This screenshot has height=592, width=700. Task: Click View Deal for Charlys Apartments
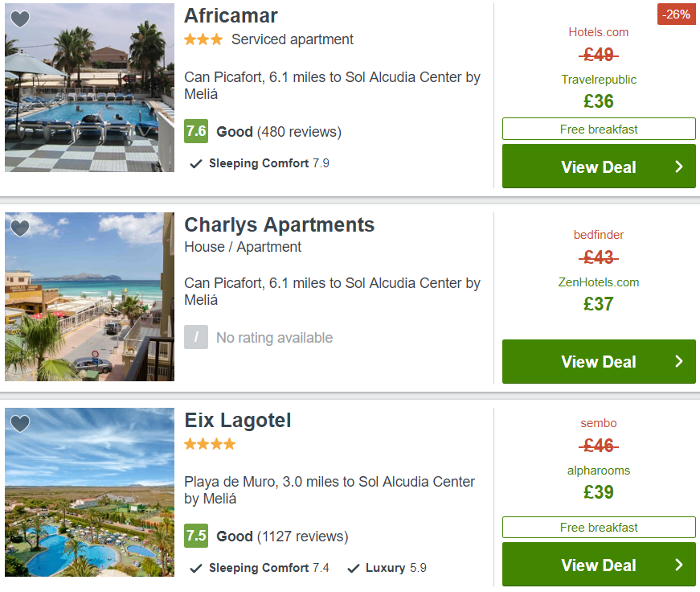599,361
